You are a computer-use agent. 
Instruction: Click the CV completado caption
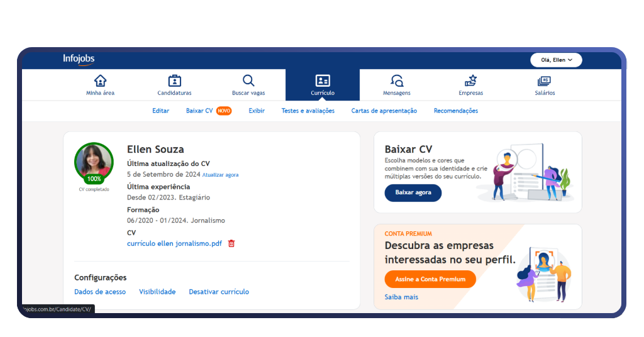click(94, 190)
